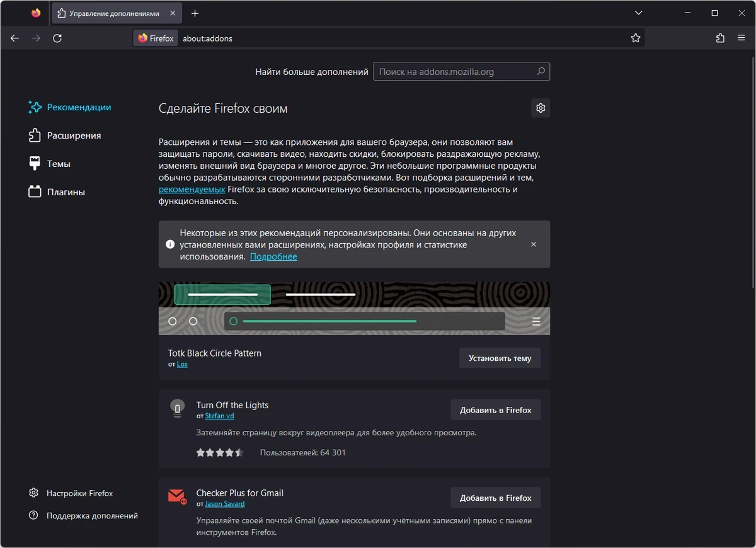
Task: Open the gear tools menu for add-ons
Action: pos(541,108)
